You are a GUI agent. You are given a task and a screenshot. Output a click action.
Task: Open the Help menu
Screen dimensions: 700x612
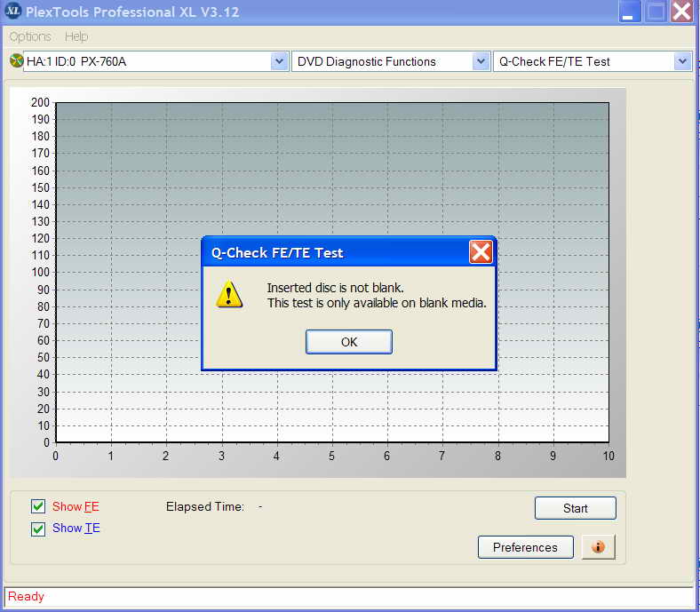pyautogui.click(x=76, y=36)
